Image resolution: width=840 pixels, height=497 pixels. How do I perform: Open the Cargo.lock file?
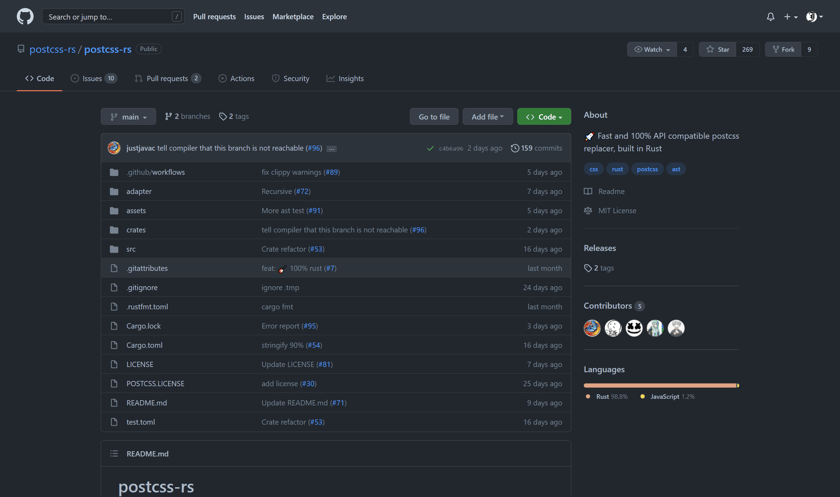pos(144,326)
